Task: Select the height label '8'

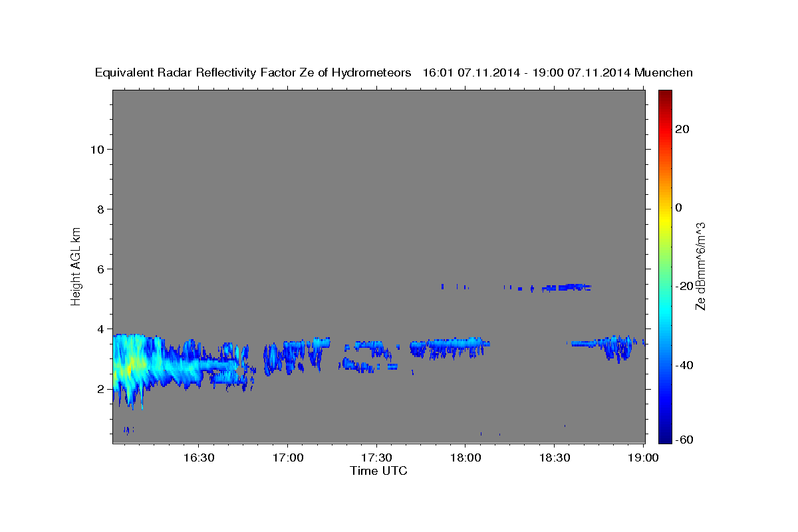Action: click(x=101, y=209)
